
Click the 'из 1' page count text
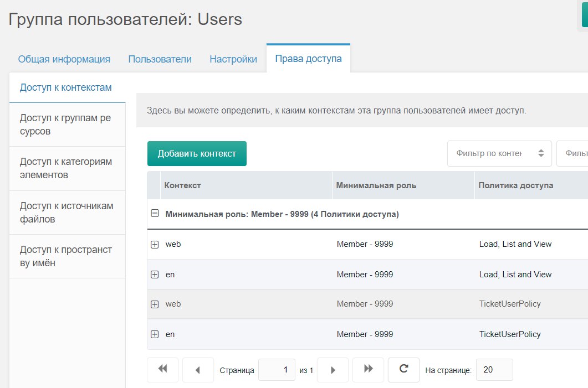pyautogui.click(x=306, y=370)
